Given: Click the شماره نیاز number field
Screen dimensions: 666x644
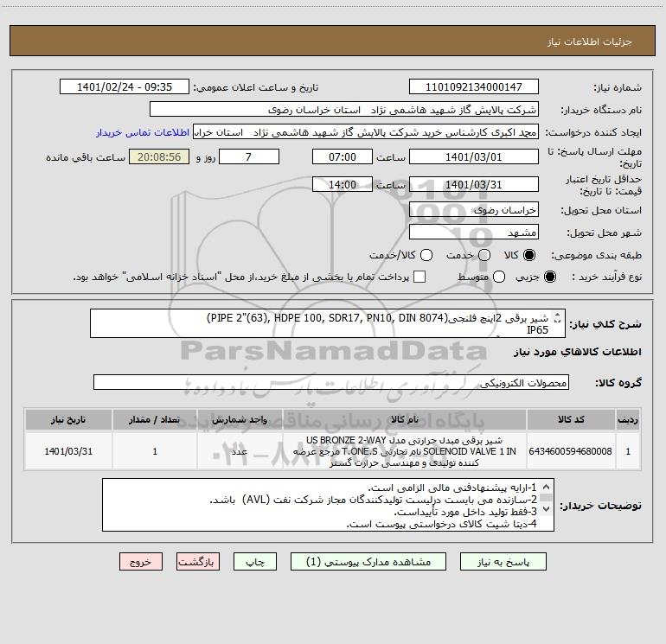Looking at the screenshot, I should (x=474, y=86).
